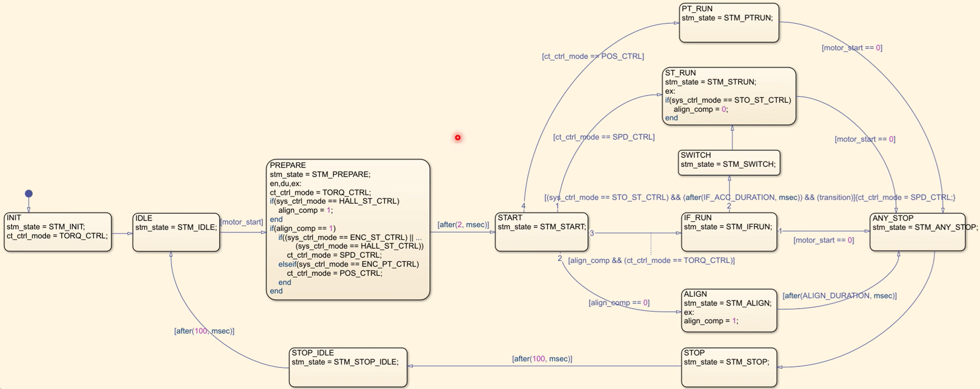
Task: Click the ST_RUN state block
Action: pyautogui.click(x=729, y=96)
